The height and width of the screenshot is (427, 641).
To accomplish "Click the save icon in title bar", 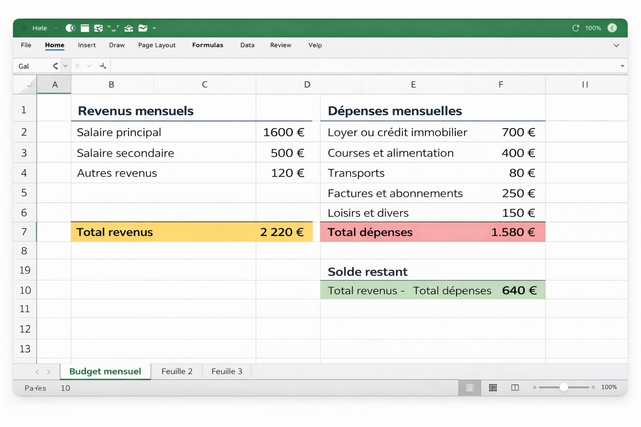I will 85,28.
